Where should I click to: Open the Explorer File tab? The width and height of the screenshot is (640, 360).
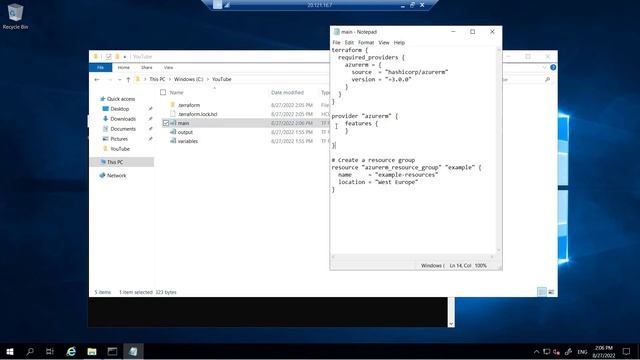100,67
